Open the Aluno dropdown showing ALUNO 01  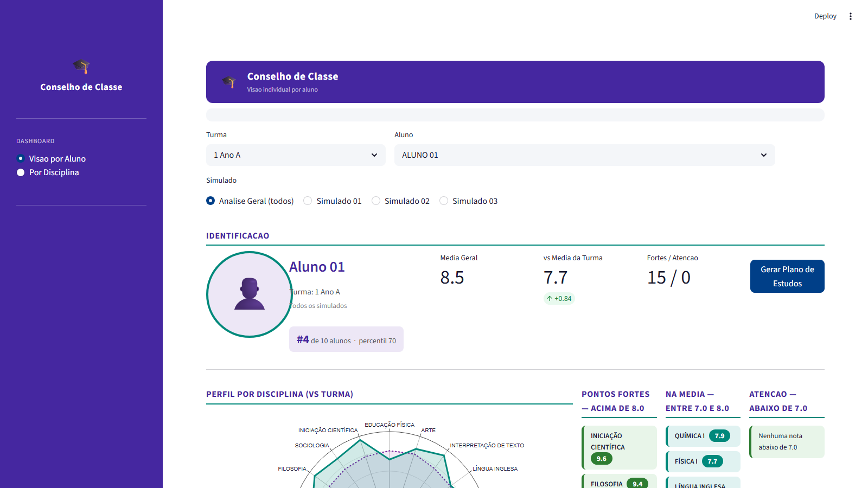584,155
